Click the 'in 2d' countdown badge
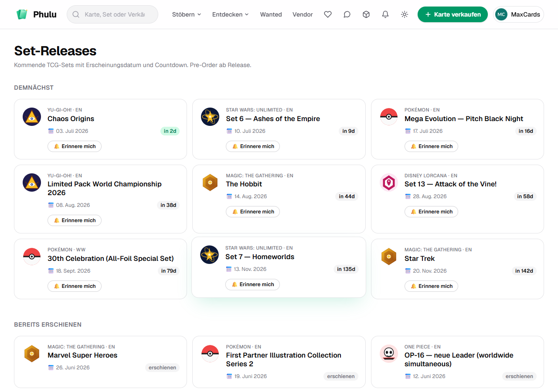Screen dimensions: 558x392 (170, 131)
